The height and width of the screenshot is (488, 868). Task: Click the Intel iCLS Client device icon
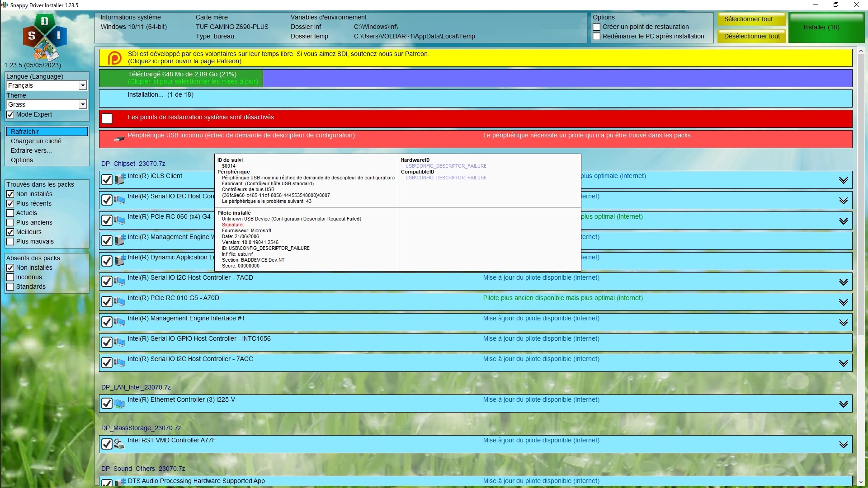(x=119, y=179)
